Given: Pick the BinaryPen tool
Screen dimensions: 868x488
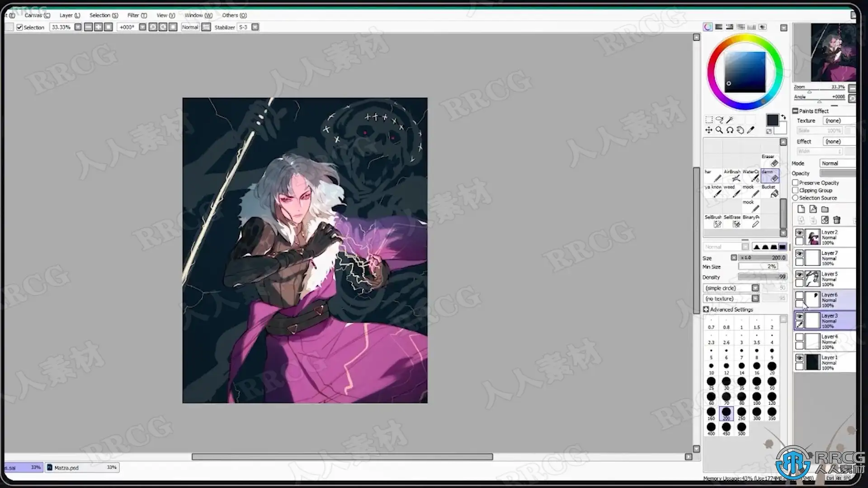Looking at the screenshot, I should (751, 221).
